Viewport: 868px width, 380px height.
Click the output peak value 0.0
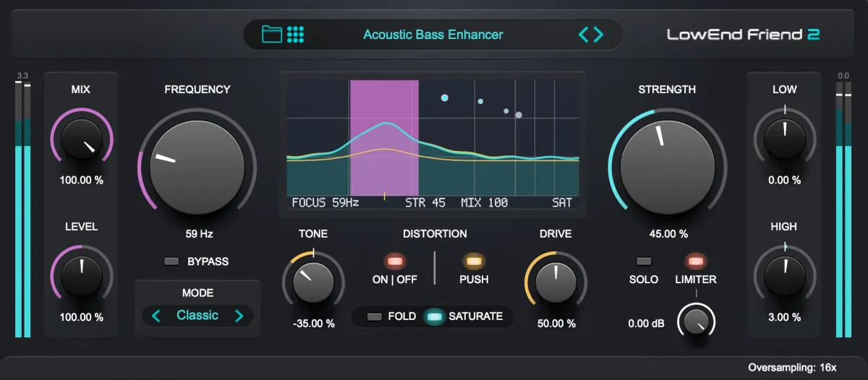click(843, 75)
